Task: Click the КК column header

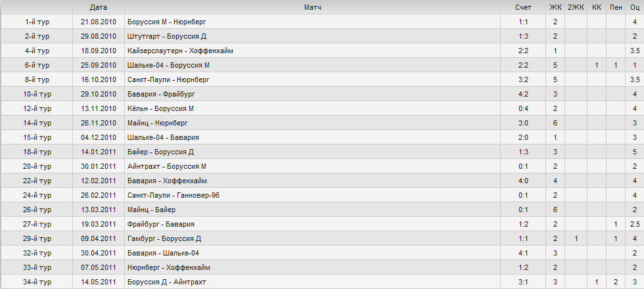Action: click(x=597, y=7)
